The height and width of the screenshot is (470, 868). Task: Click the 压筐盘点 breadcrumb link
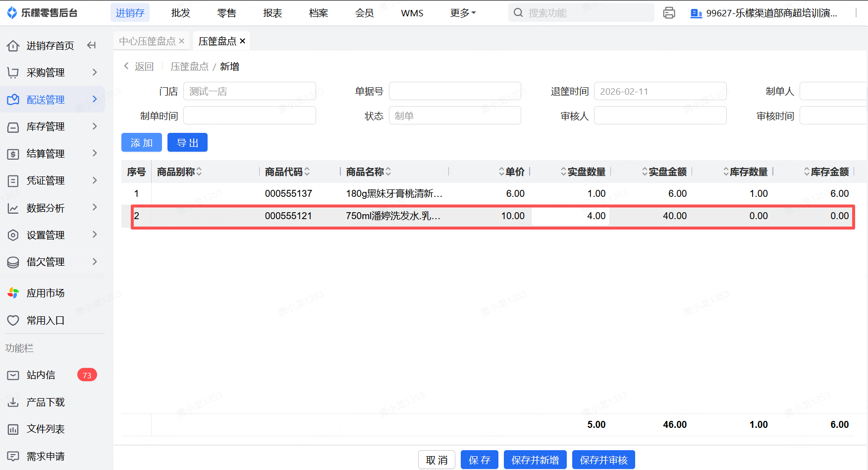click(189, 66)
